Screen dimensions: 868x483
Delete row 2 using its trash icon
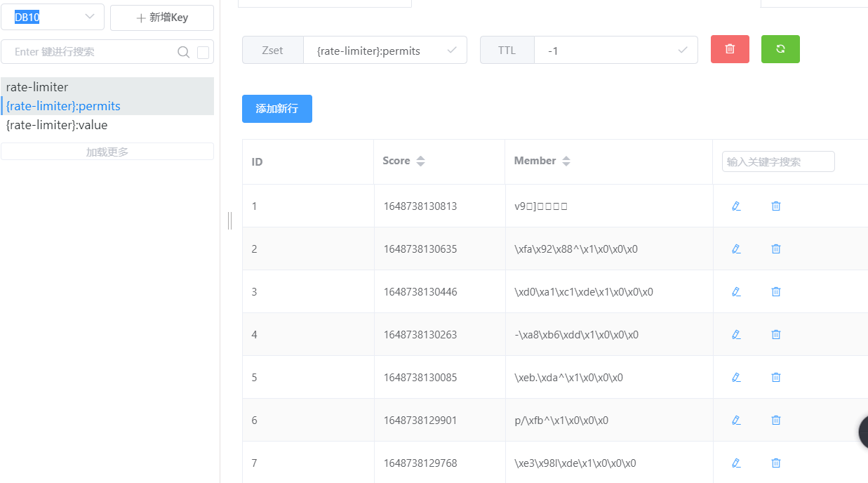click(775, 249)
